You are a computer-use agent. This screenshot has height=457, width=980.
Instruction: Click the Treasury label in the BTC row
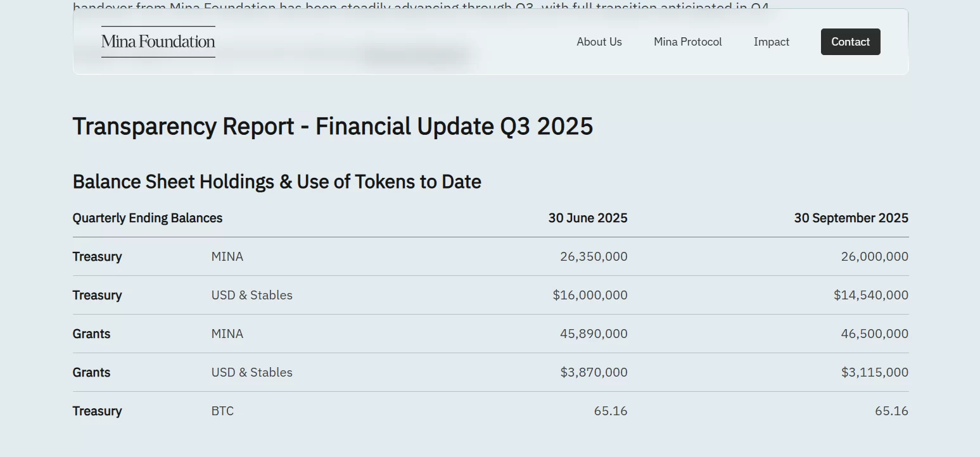click(97, 411)
